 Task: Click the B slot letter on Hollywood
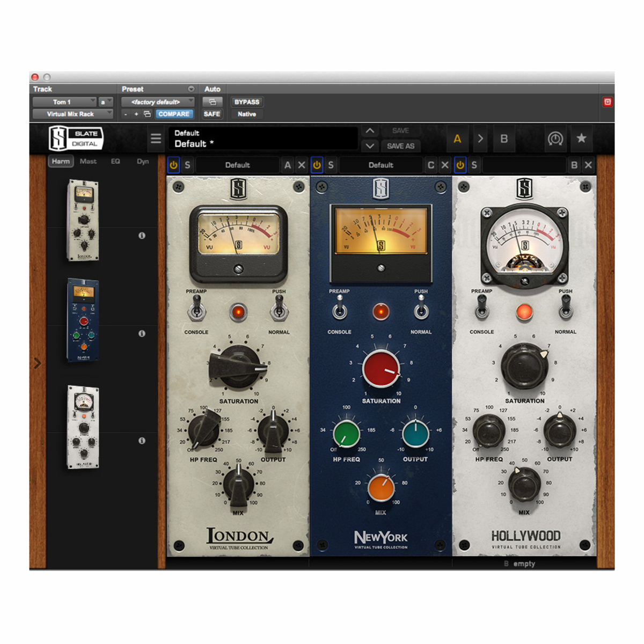[574, 165]
